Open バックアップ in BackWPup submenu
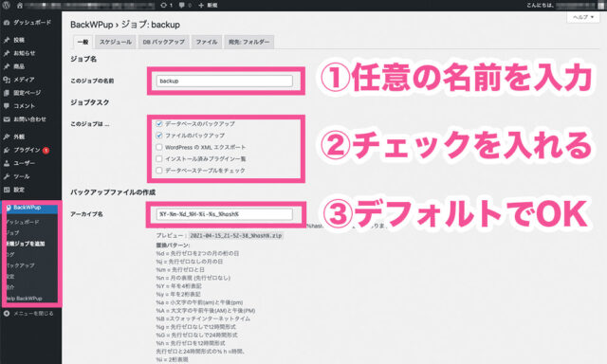This screenshot has width=607, height=364. click(x=20, y=265)
